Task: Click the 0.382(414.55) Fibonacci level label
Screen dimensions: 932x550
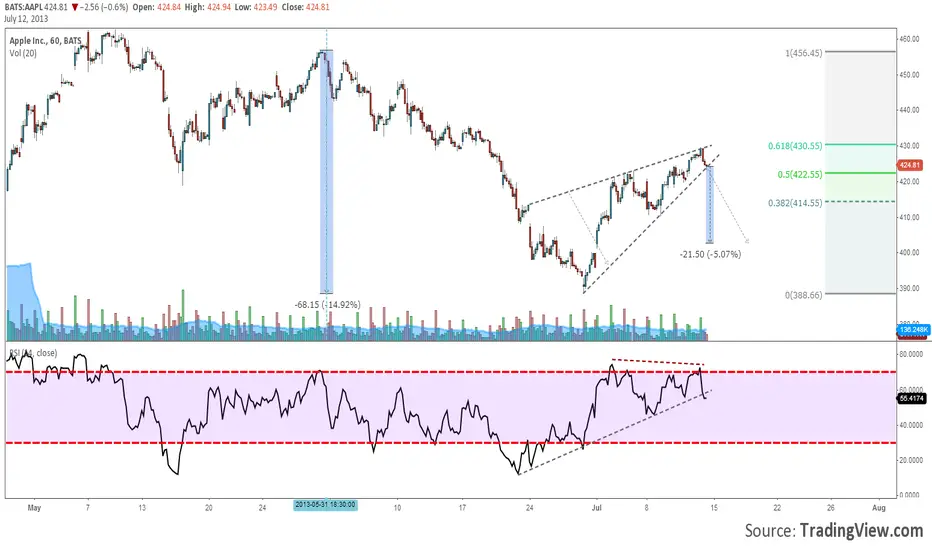Action: (x=795, y=203)
